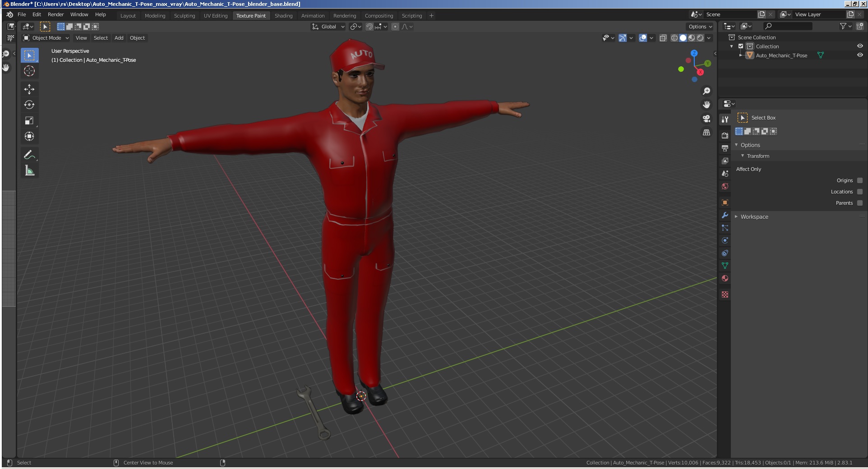
Task: Open the Render menu
Action: [56, 14]
